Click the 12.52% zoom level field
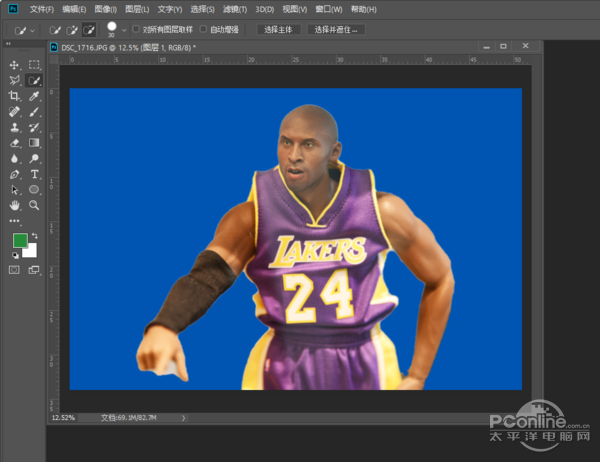This screenshot has height=462, width=600. pyautogui.click(x=64, y=418)
